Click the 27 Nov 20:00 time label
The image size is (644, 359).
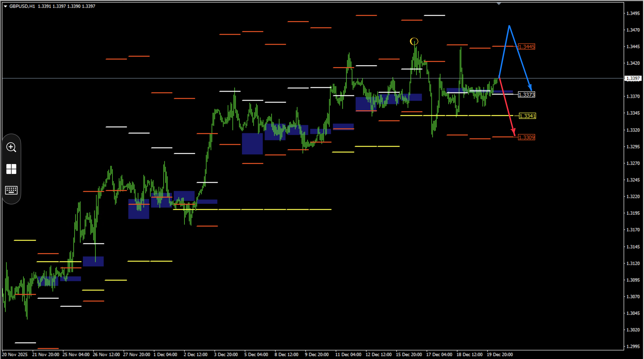(x=137, y=355)
